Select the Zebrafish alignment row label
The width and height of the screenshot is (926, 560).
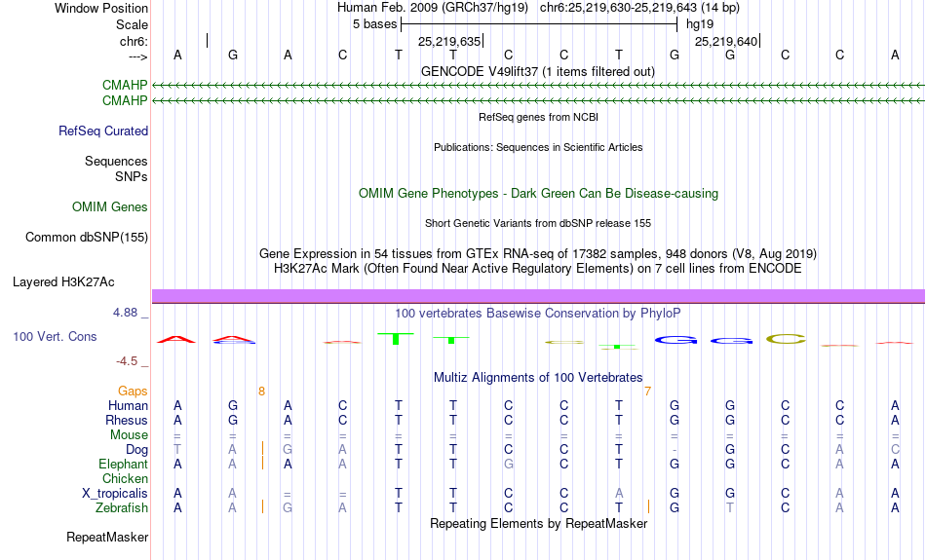click(x=122, y=508)
